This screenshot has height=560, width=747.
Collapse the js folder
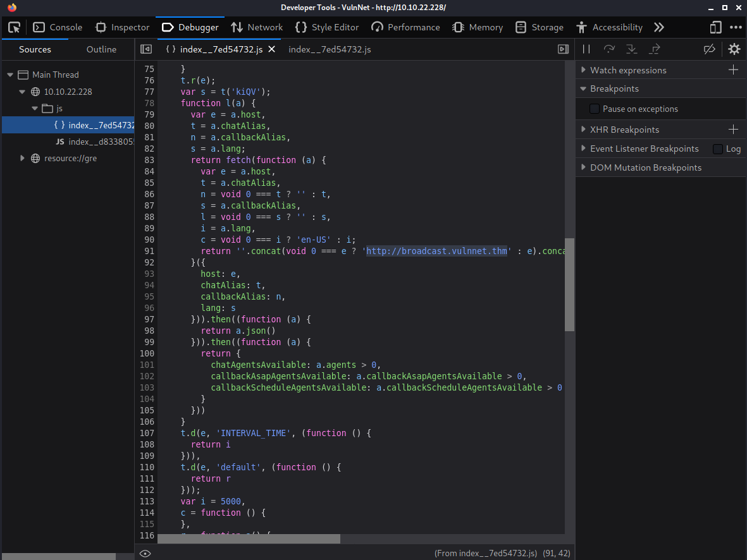34,108
